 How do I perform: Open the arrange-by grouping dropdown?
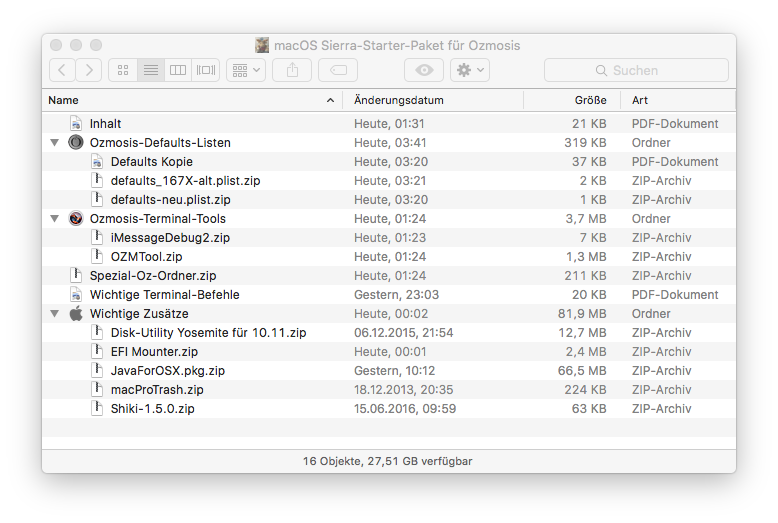[246, 70]
